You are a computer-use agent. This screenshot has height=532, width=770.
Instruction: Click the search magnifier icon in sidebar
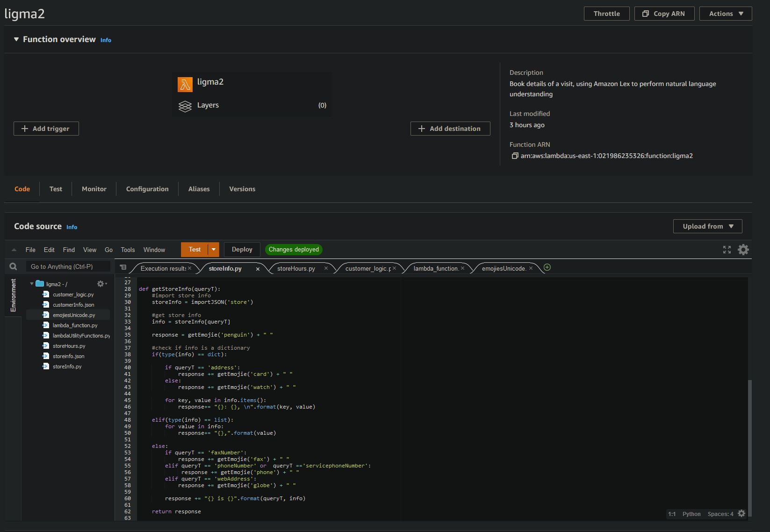coord(13,266)
